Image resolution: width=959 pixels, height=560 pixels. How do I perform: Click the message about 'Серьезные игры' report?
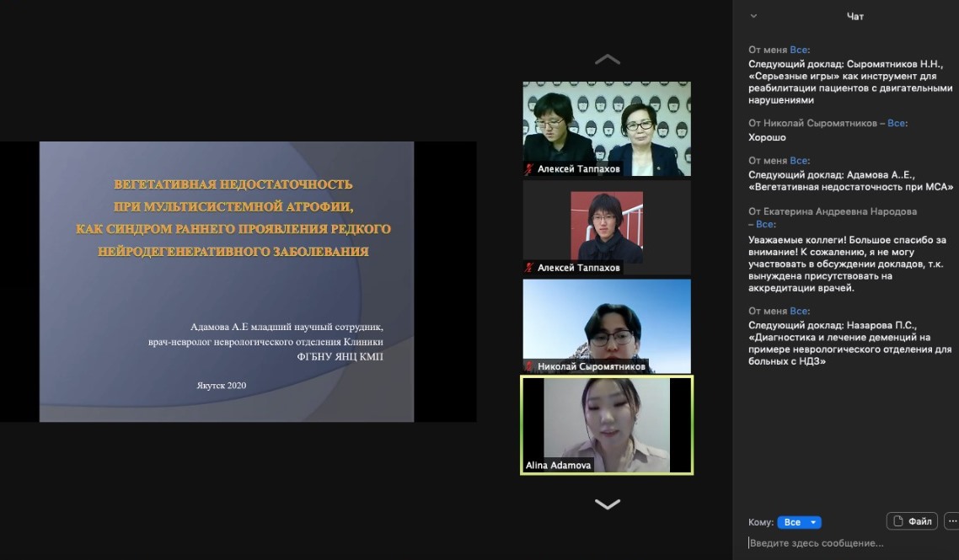click(850, 82)
